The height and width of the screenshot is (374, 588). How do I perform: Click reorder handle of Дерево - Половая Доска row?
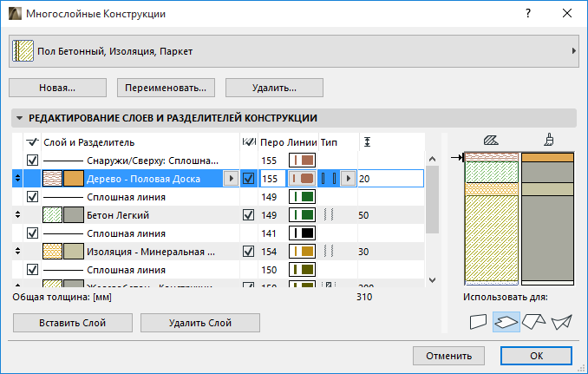[x=17, y=179]
